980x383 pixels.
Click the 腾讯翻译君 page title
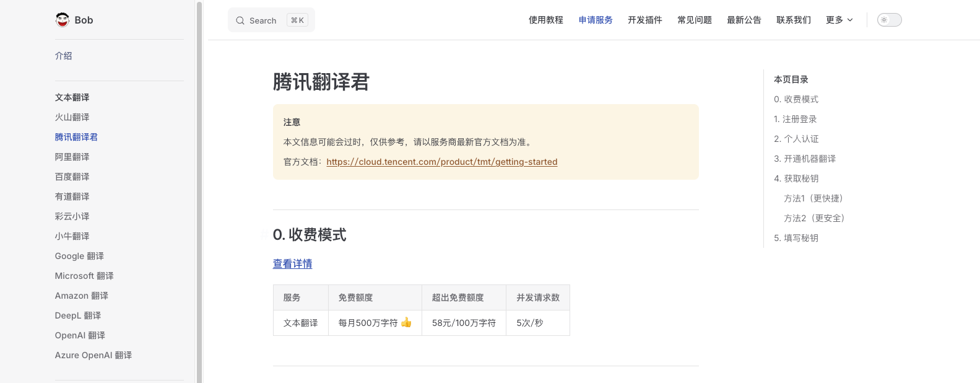pyautogui.click(x=321, y=82)
